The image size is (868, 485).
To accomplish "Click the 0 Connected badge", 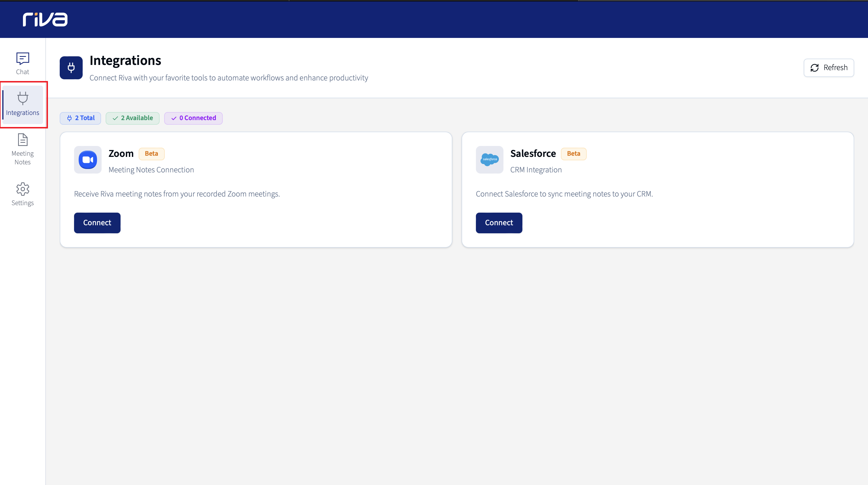I will coord(193,118).
